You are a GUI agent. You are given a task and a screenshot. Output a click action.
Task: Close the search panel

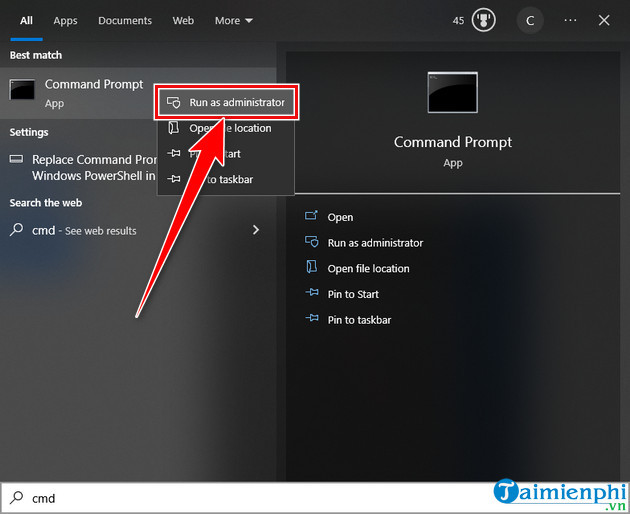[x=604, y=20]
